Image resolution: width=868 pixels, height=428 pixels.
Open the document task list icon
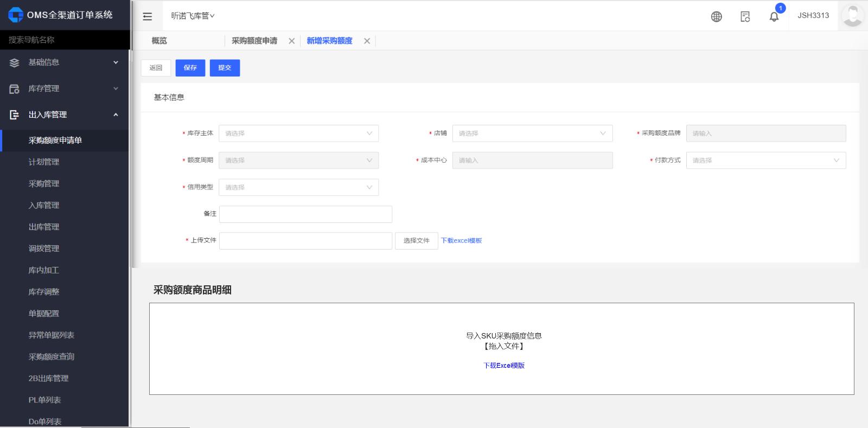pyautogui.click(x=745, y=16)
